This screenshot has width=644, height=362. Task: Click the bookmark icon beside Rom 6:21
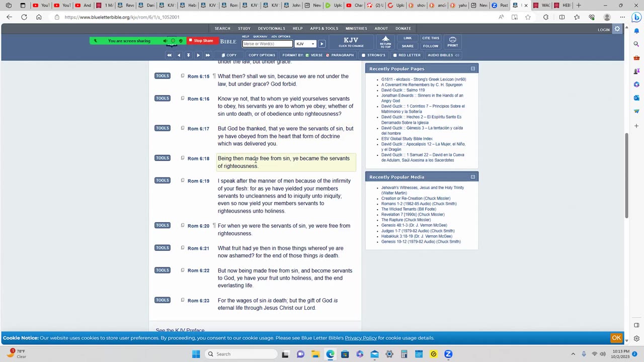tap(183, 248)
